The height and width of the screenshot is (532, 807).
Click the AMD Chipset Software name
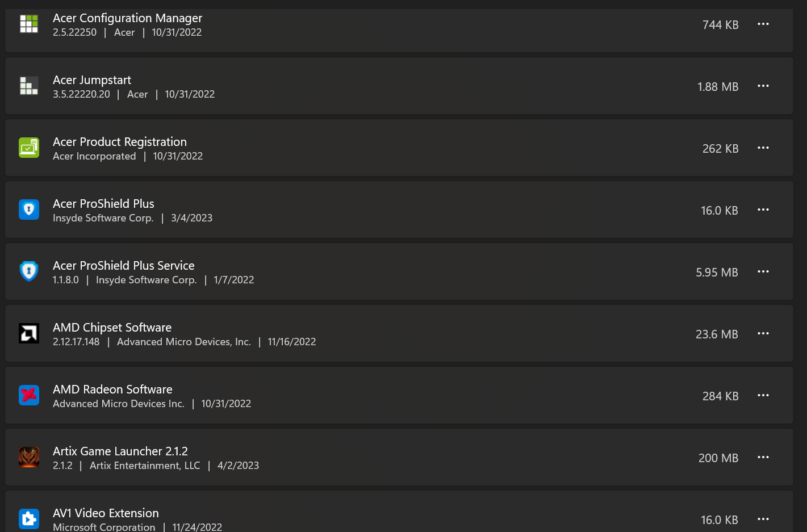pos(112,328)
